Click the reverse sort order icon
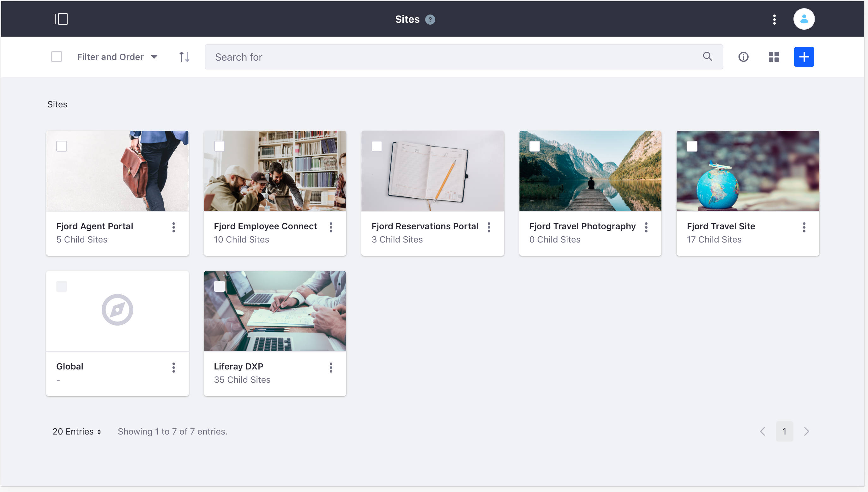 coord(184,57)
